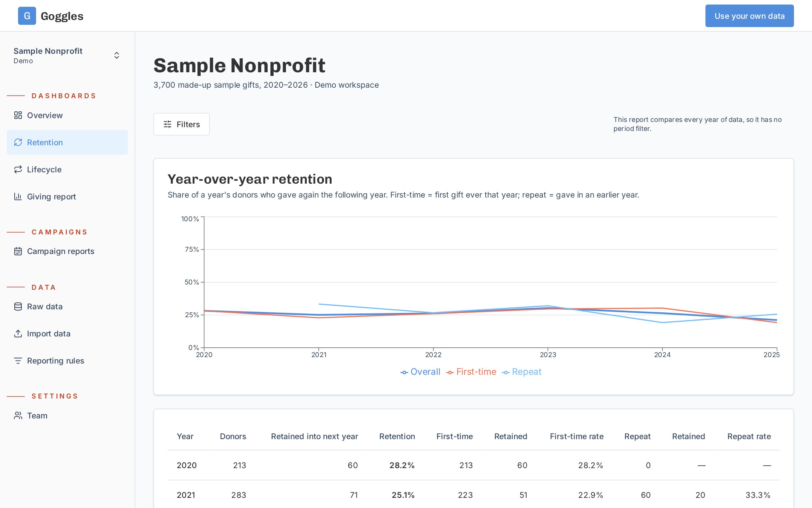Click the Giving report bar chart icon

pos(18,196)
